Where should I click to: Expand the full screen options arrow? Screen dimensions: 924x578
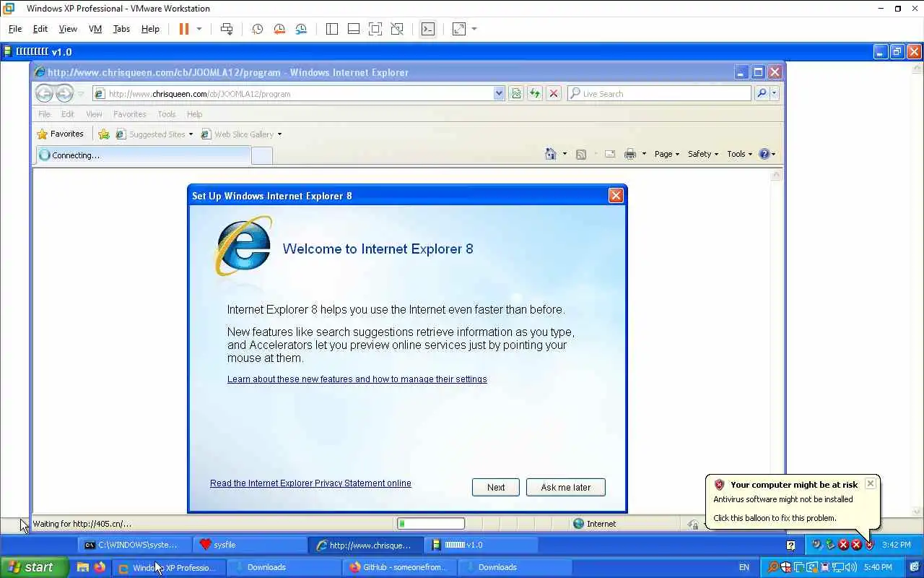474,29
